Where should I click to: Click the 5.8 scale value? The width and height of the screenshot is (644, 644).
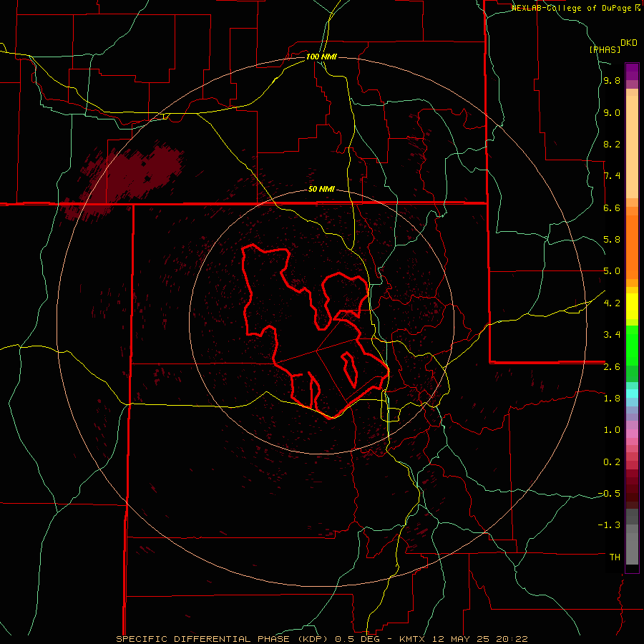point(612,240)
